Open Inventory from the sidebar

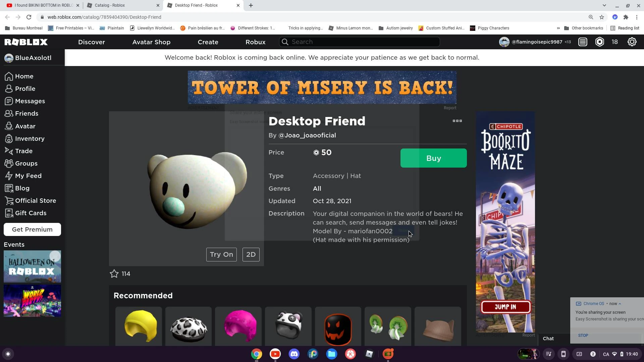[x=30, y=139]
